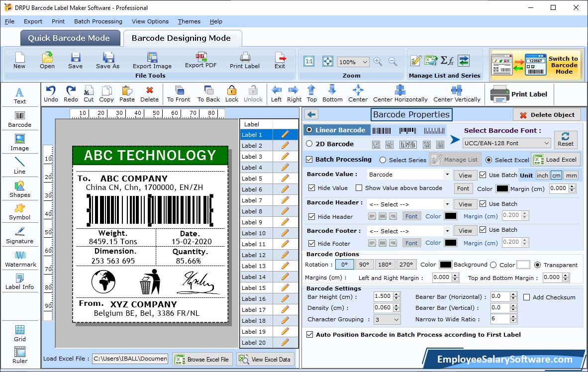The image size is (588, 372).
Task: Open the Shapes tool
Action: coord(19,189)
